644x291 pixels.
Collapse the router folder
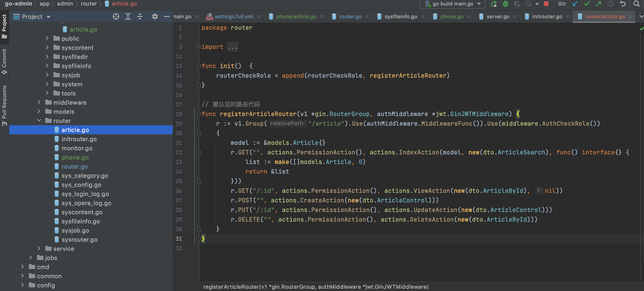pyautogui.click(x=39, y=121)
